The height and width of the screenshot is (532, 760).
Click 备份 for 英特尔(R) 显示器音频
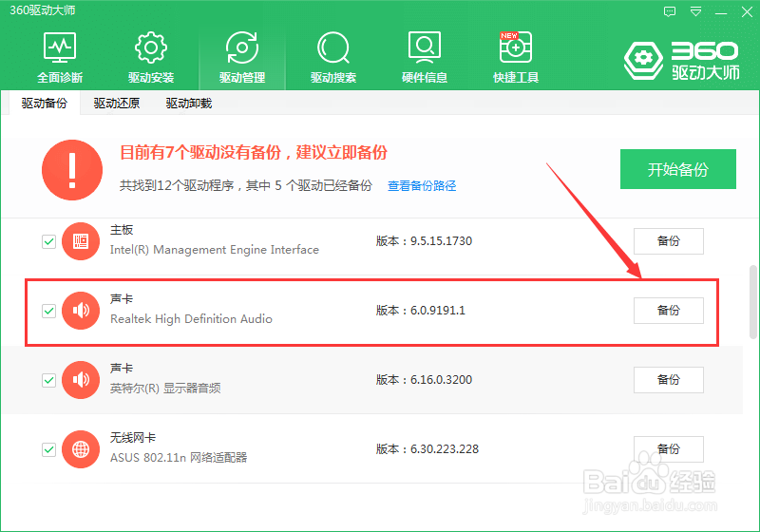tap(669, 380)
